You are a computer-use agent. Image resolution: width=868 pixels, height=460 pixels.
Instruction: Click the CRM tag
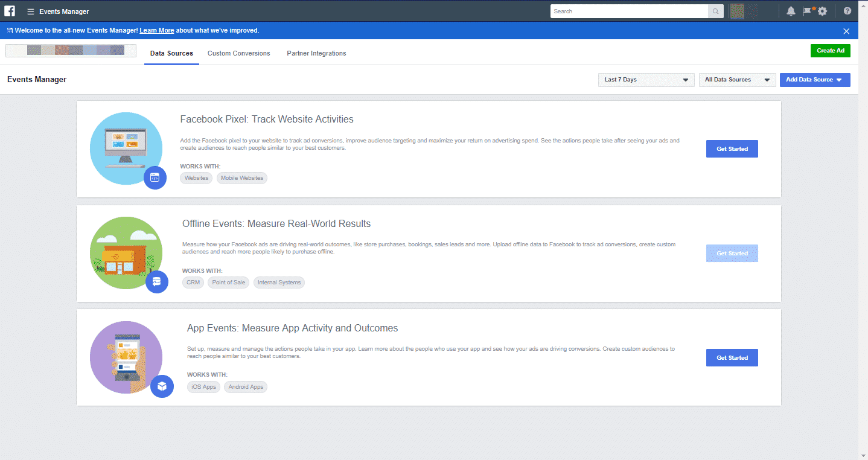[x=193, y=283]
